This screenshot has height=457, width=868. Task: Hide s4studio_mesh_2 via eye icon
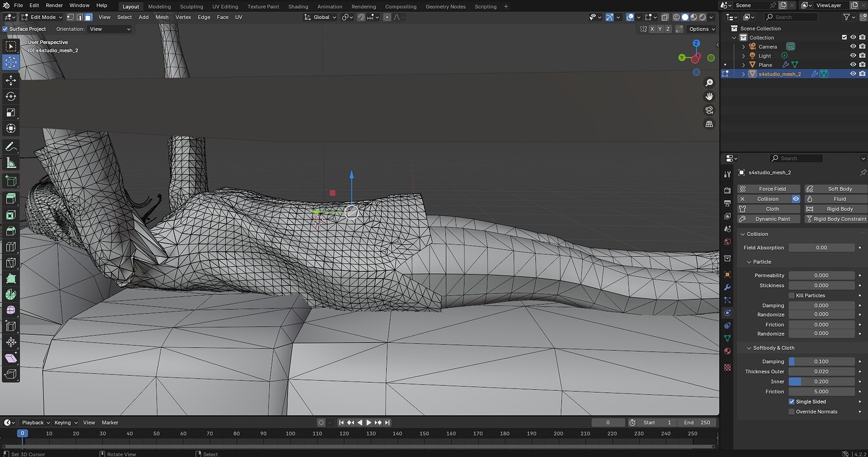click(x=854, y=74)
